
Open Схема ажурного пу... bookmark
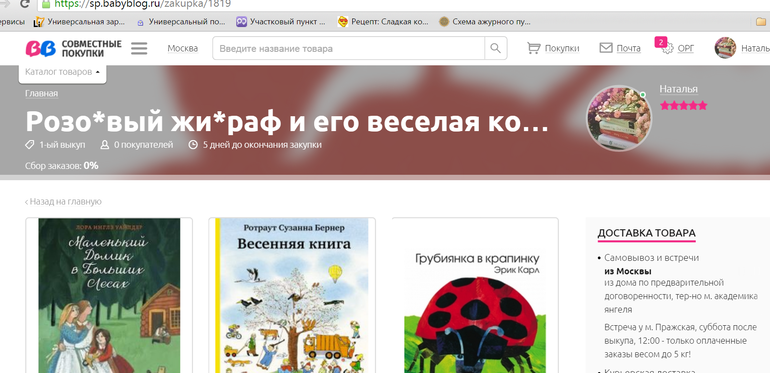tap(485, 22)
